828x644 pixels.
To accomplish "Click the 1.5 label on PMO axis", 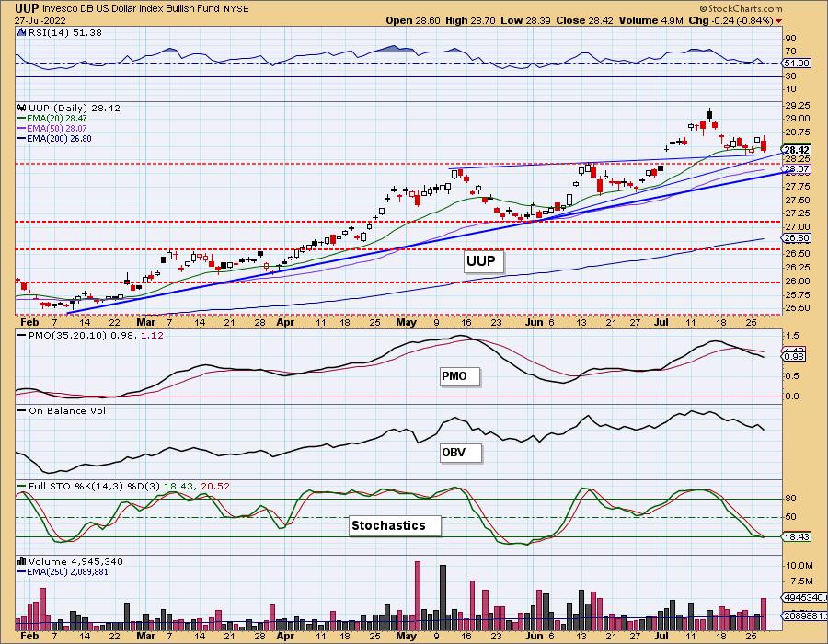I will click(x=792, y=335).
